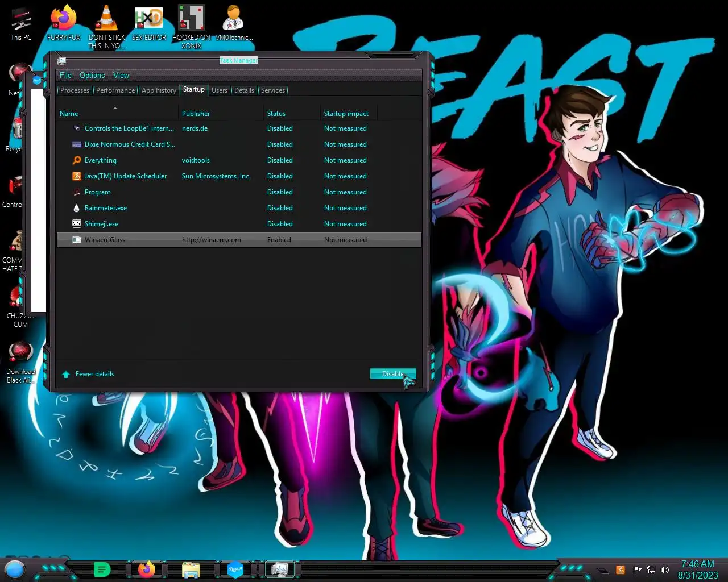Screen dimensions: 728x582
Task: Click Not measured impact for Rainmeter.exe
Action: (x=346, y=208)
